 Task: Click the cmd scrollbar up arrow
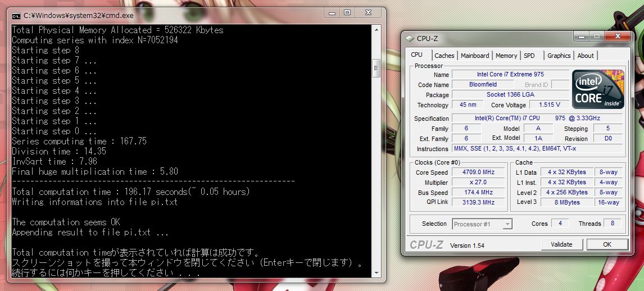tap(376, 30)
